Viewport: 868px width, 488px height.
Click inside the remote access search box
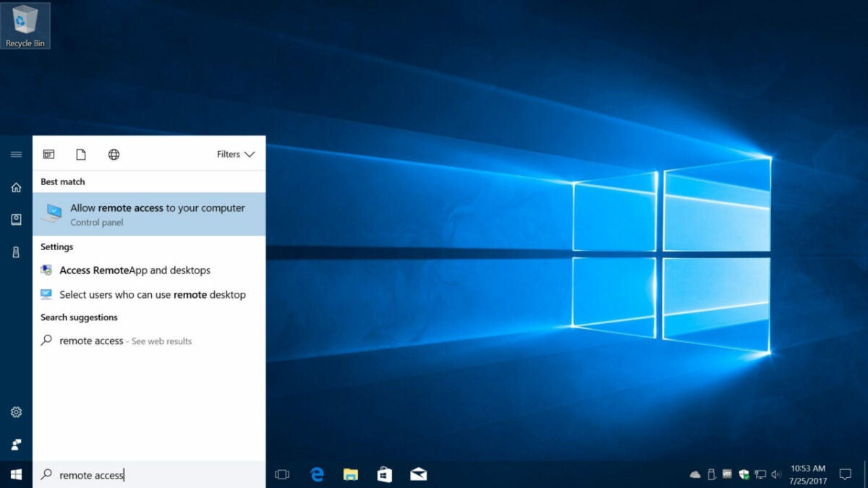pos(145,475)
